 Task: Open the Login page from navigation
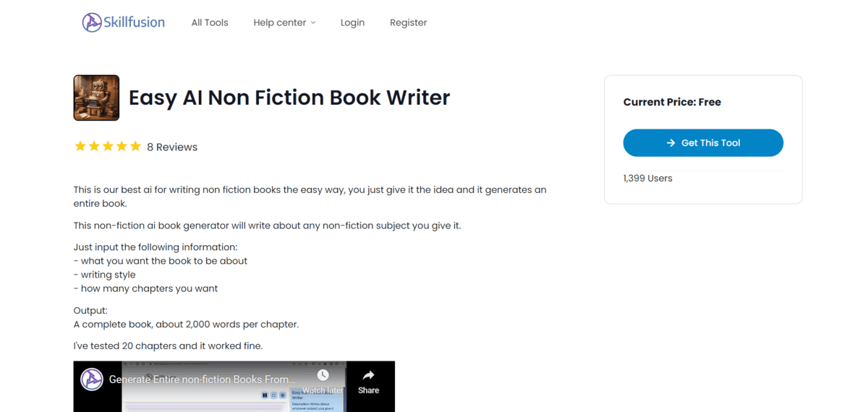pyautogui.click(x=352, y=22)
